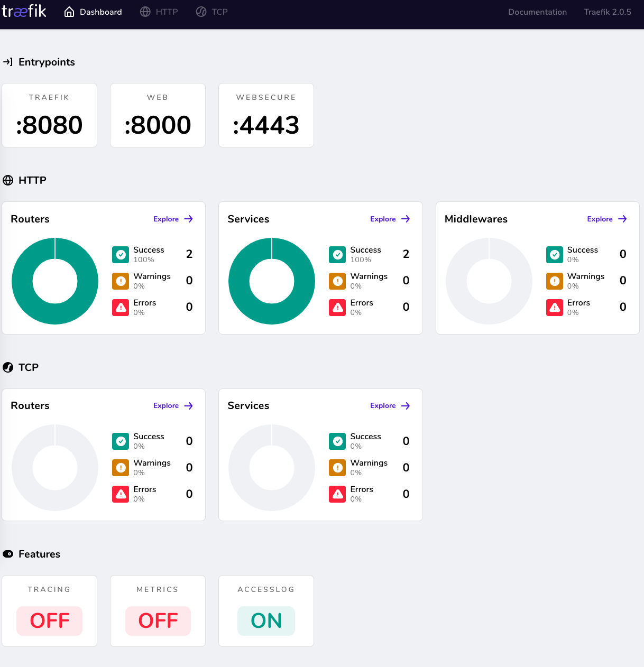Click the Entrypoints section icon
Screen dimensions: 644x667
pos(8,62)
